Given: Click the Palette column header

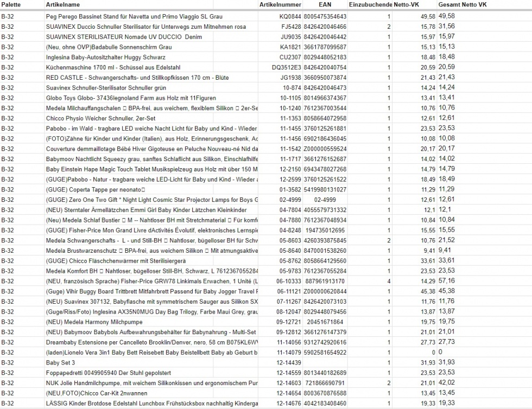Looking at the screenshot, I should [x=11, y=5].
